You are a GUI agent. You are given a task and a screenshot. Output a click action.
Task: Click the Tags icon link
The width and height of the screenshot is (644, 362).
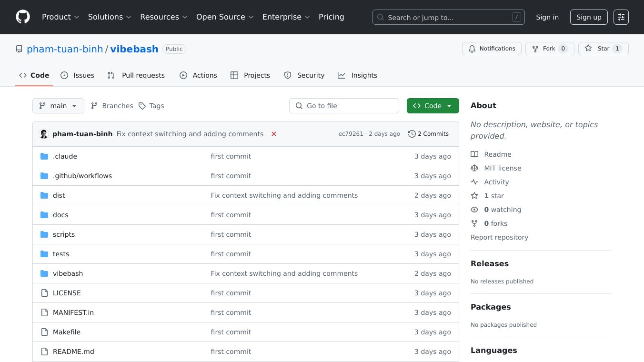142,106
